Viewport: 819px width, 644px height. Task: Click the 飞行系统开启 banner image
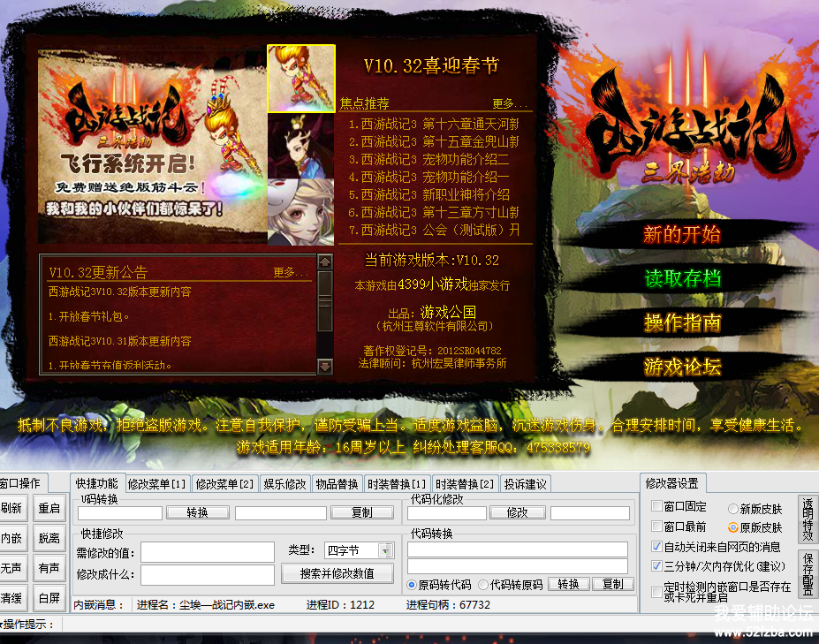(x=153, y=147)
